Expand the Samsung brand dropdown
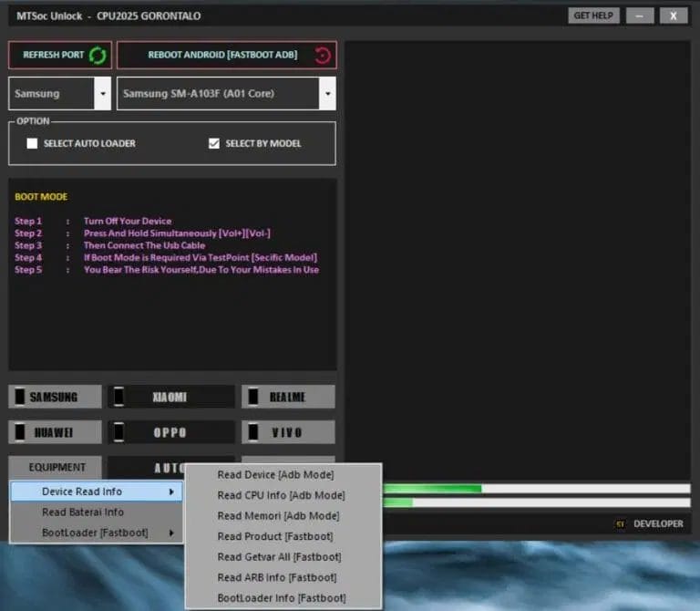This screenshot has height=611, width=700. 102,94
